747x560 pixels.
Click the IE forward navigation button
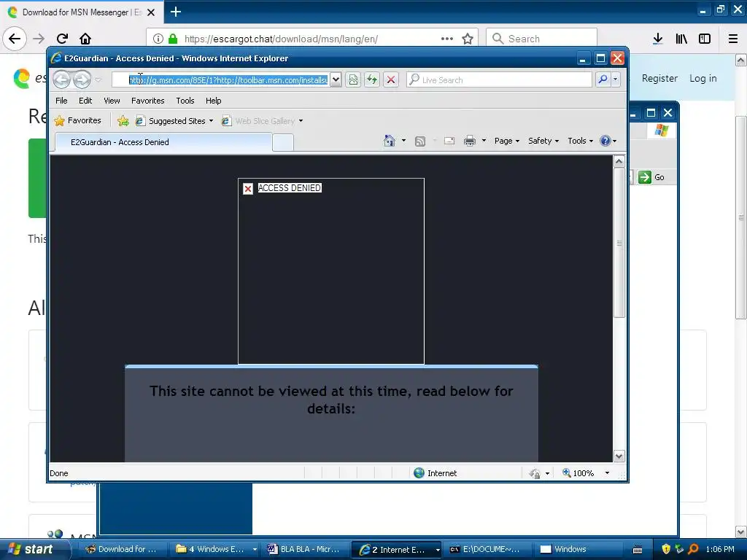[82, 79]
